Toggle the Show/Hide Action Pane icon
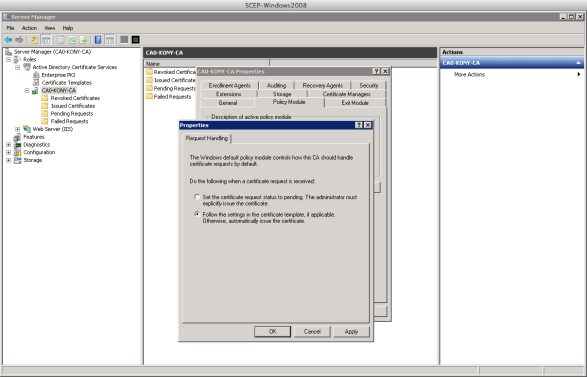 click(x=110, y=40)
